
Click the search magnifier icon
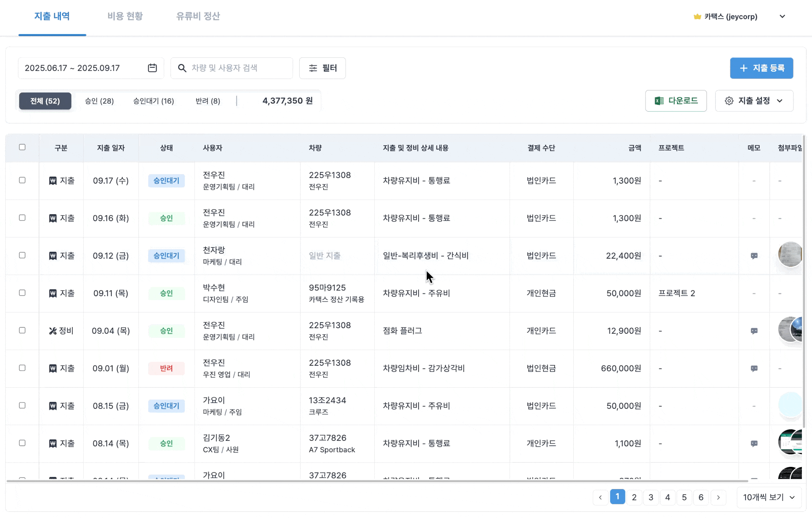tap(182, 68)
